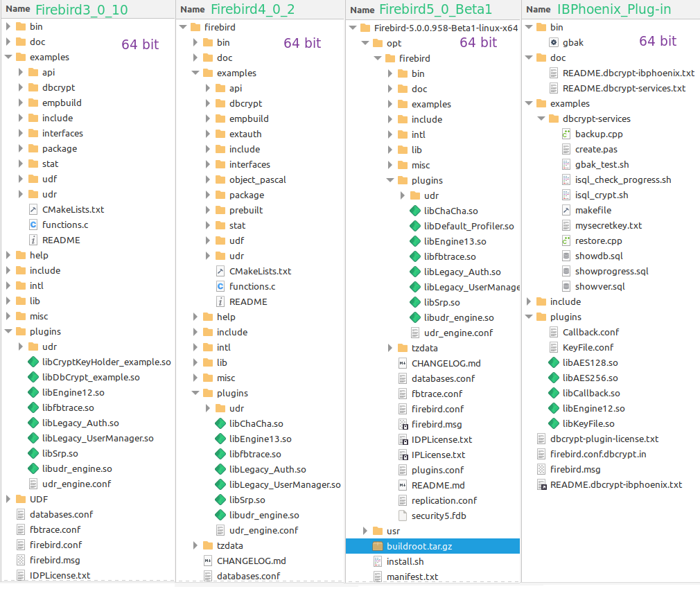Click the libKeyFile.so library icon
The image size is (700, 589).
pyautogui.click(x=554, y=423)
